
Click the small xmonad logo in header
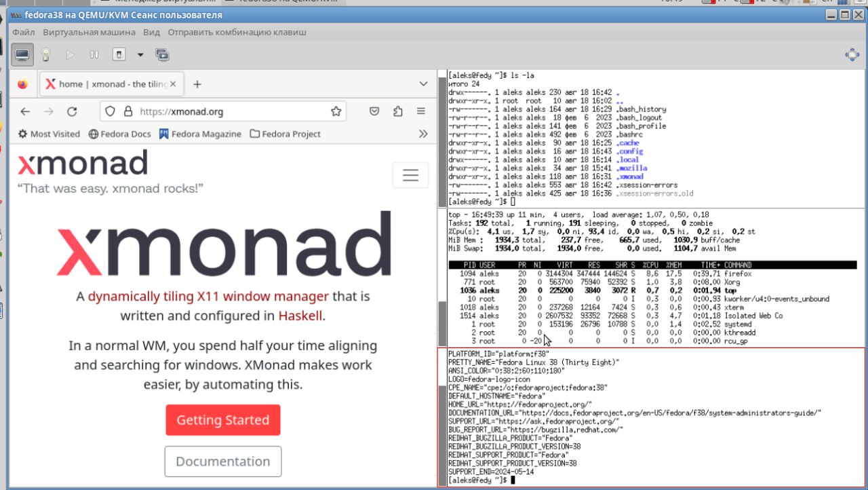(x=83, y=164)
